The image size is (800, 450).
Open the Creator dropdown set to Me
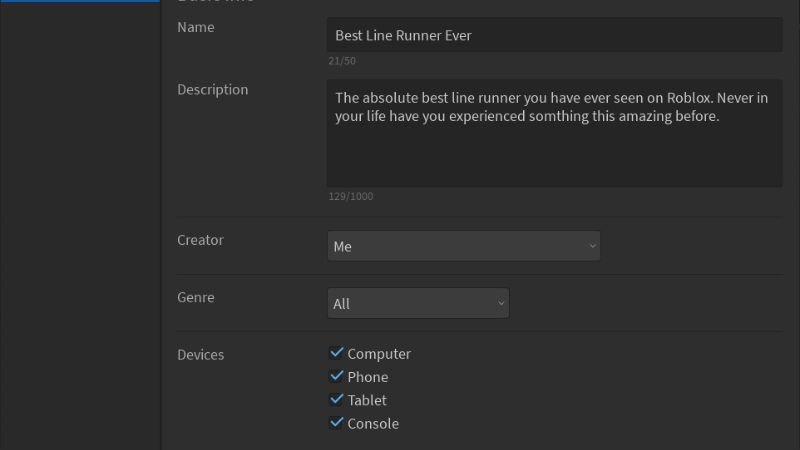[x=464, y=246]
